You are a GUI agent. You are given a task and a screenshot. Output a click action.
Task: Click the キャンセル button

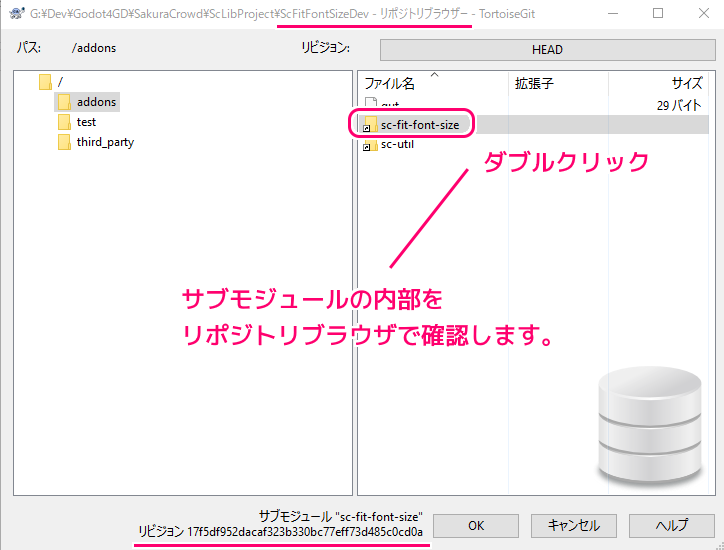(x=573, y=525)
